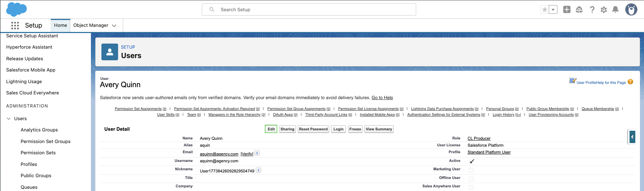644x191 pixels.
Task: Toggle the Active checkbox
Action: point(472,161)
